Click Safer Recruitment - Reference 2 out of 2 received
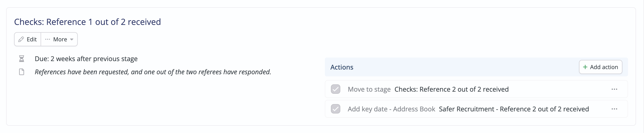 (x=514, y=109)
